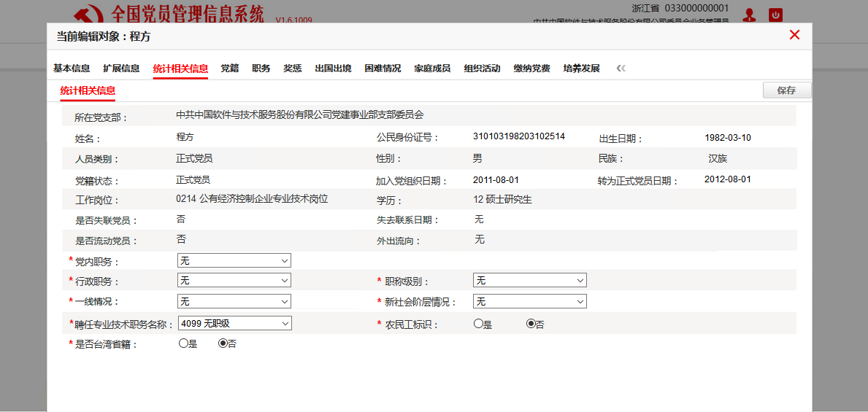
Task: Click the user profile icon in header
Action: point(749,15)
